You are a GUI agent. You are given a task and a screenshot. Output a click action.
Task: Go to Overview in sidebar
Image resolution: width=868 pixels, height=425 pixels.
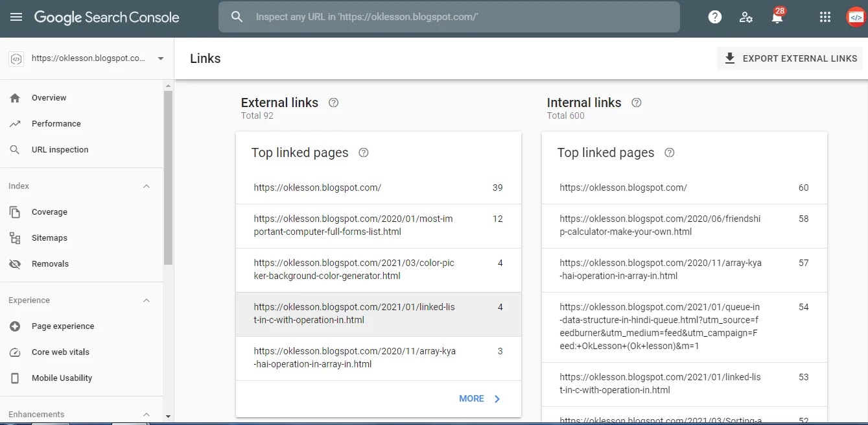(82, 98)
